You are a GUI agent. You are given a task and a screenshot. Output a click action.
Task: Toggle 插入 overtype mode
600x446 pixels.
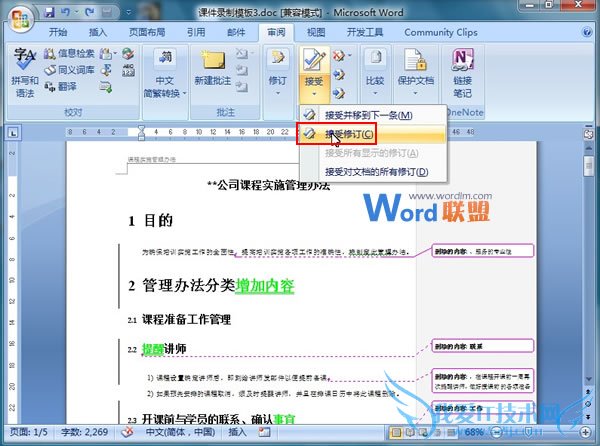[x=237, y=432]
